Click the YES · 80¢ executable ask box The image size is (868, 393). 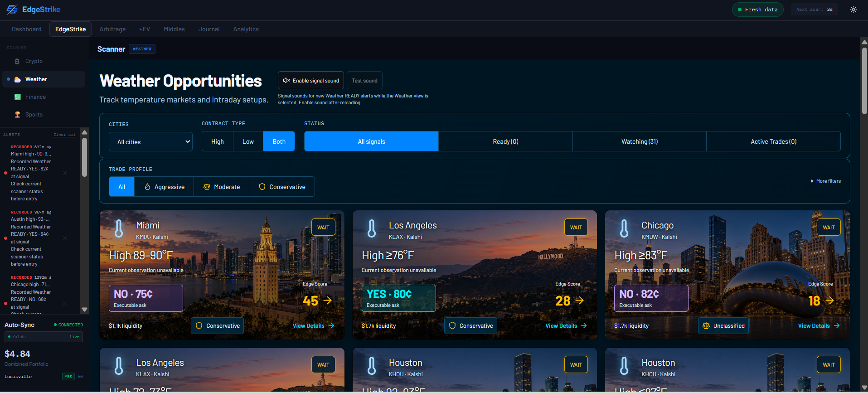[x=398, y=298]
